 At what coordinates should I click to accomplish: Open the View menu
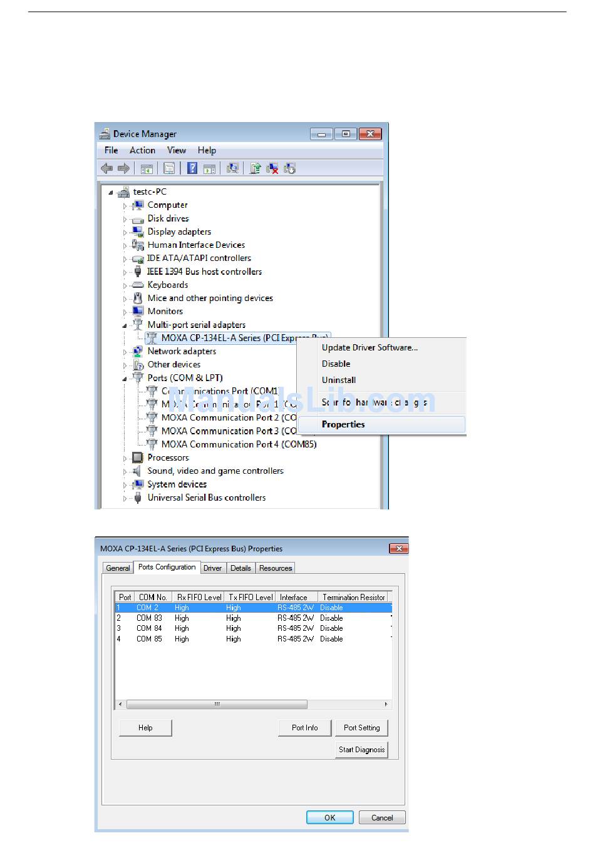(177, 150)
